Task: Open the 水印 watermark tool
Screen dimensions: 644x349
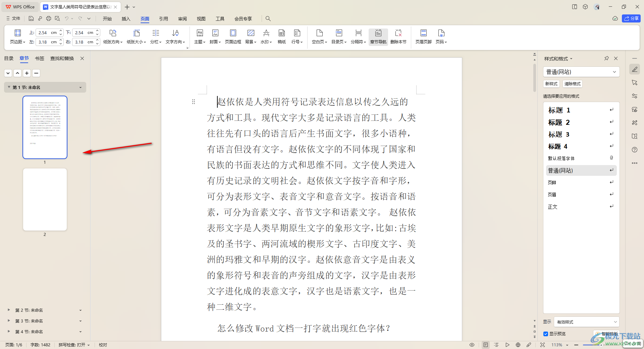Action: click(266, 37)
